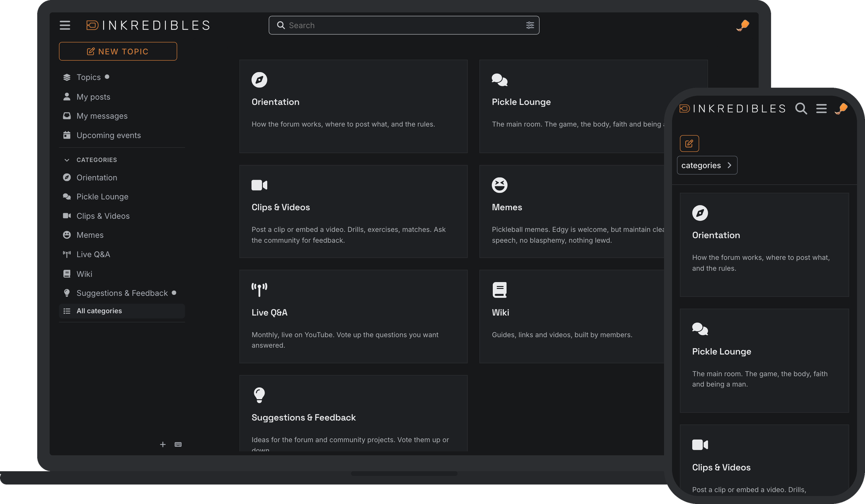Select Suggestions & Feedback in sidebar
865x504 pixels.
click(122, 293)
